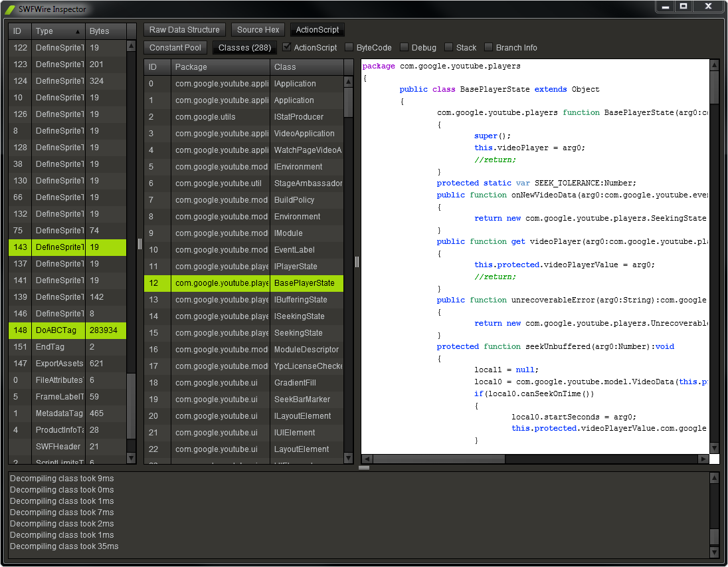Sort class list by Class column
Viewport: 728px width, 567px height.
click(x=307, y=67)
